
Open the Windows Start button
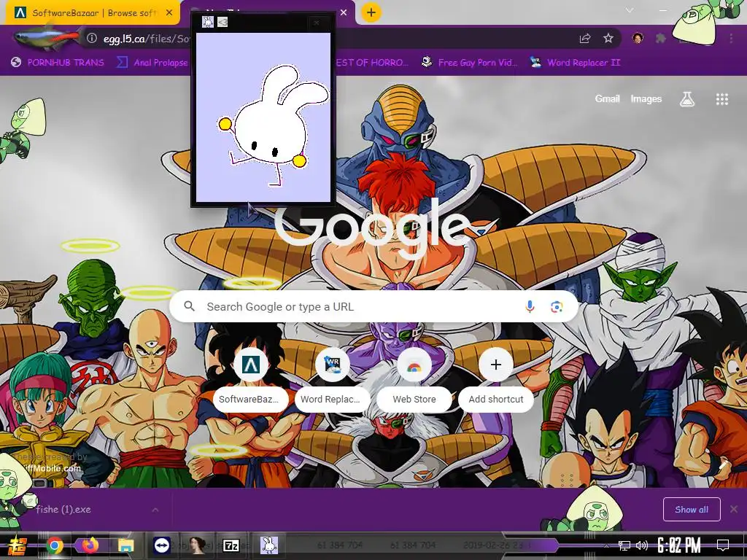tap(18, 545)
